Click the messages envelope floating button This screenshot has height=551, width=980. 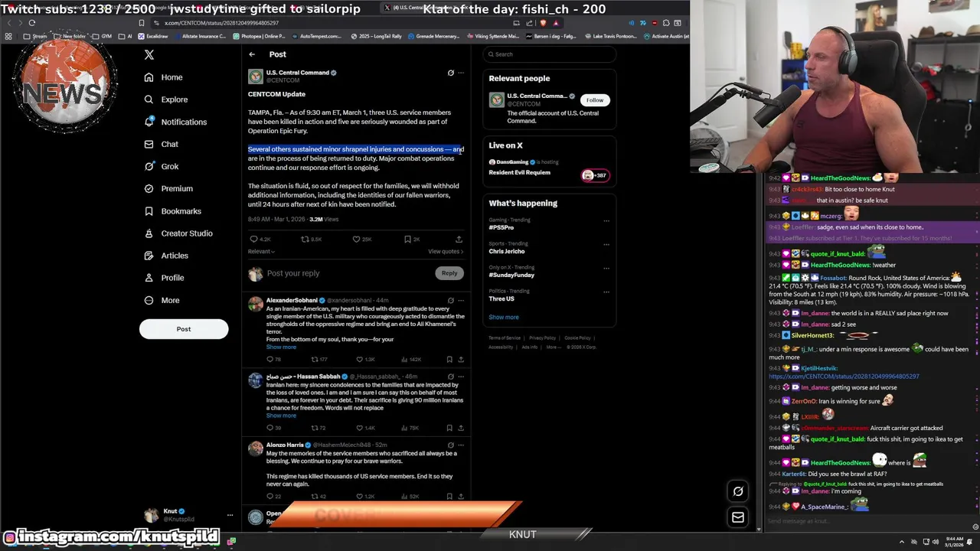738,517
